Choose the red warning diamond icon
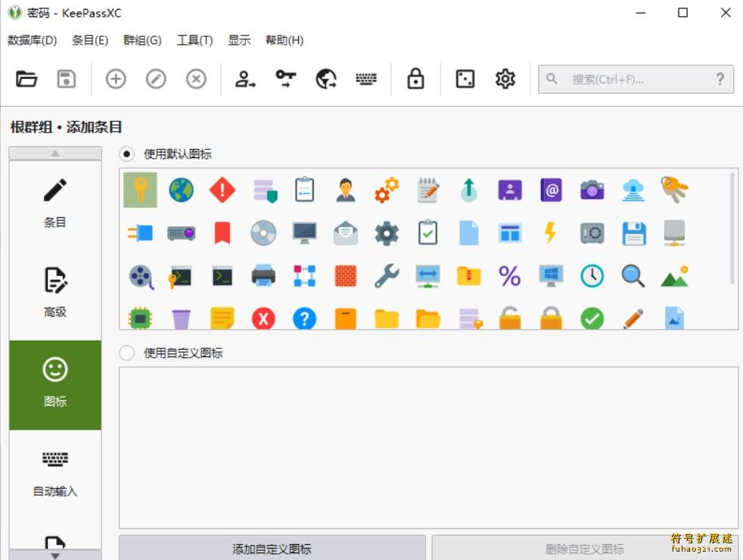Image resolution: width=743 pixels, height=560 pixels. 222,190
